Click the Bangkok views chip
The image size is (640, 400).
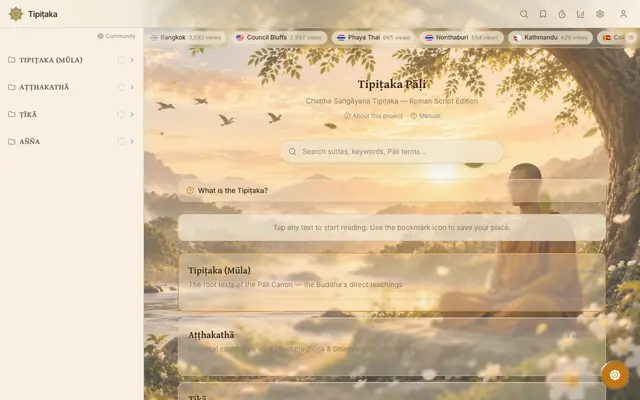186,38
